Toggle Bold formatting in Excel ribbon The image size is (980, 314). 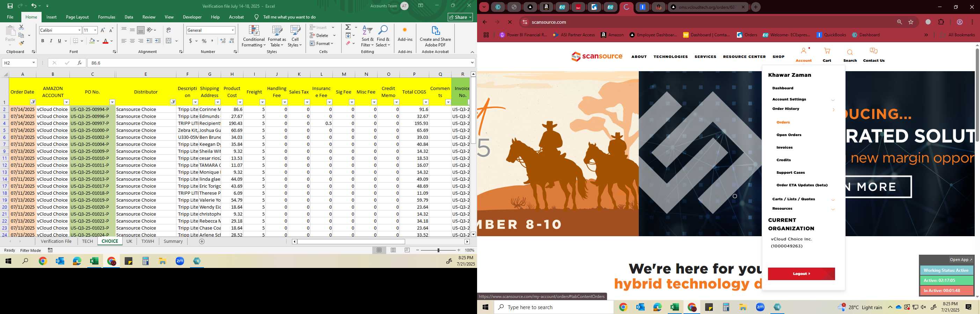click(43, 41)
